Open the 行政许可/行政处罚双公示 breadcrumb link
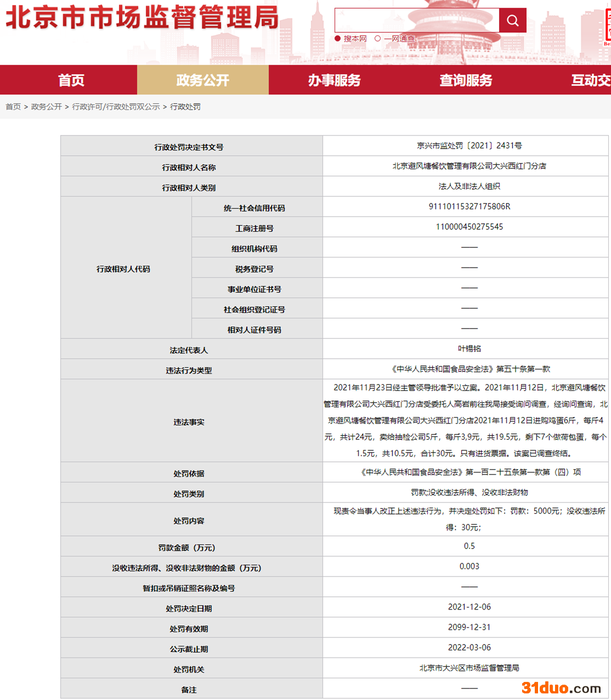Screen dimensions: 611x700 116,106
